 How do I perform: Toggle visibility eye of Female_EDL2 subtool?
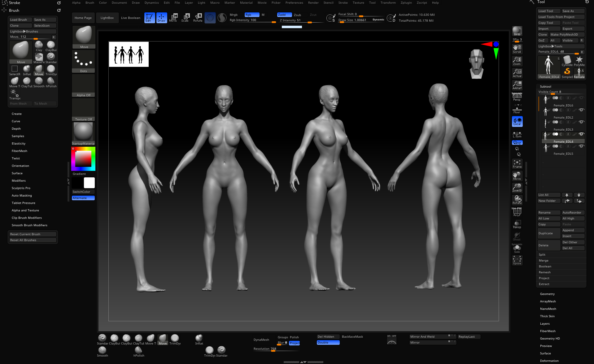click(x=581, y=110)
